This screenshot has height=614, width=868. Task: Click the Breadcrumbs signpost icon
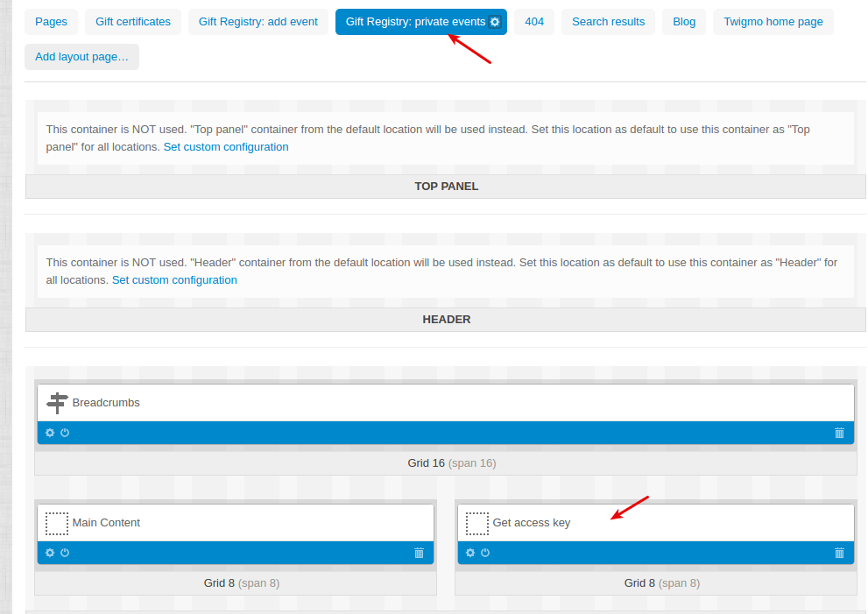pyautogui.click(x=57, y=403)
